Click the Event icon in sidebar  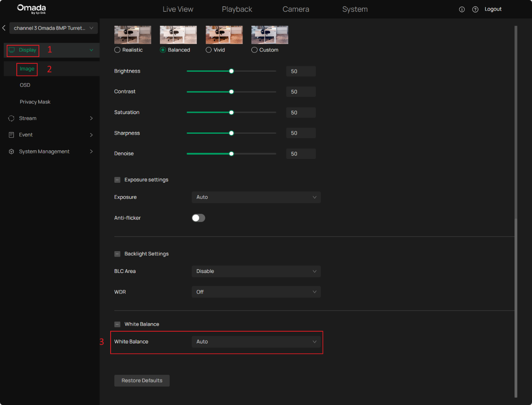click(x=11, y=135)
